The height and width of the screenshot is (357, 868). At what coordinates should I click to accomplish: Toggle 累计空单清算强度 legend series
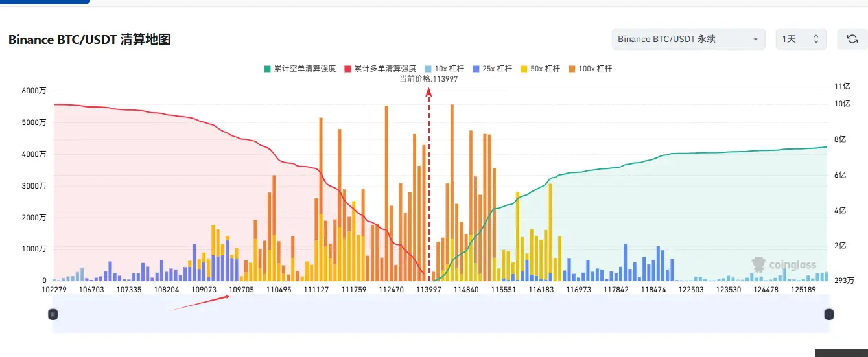tap(299, 69)
